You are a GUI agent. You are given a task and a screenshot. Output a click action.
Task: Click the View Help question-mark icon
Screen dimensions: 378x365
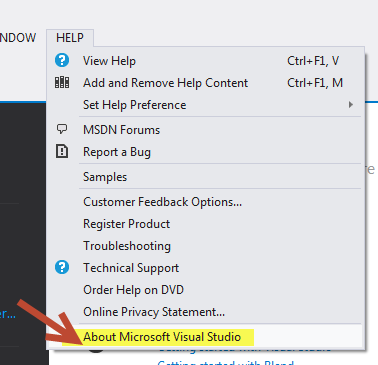click(x=62, y=60)
